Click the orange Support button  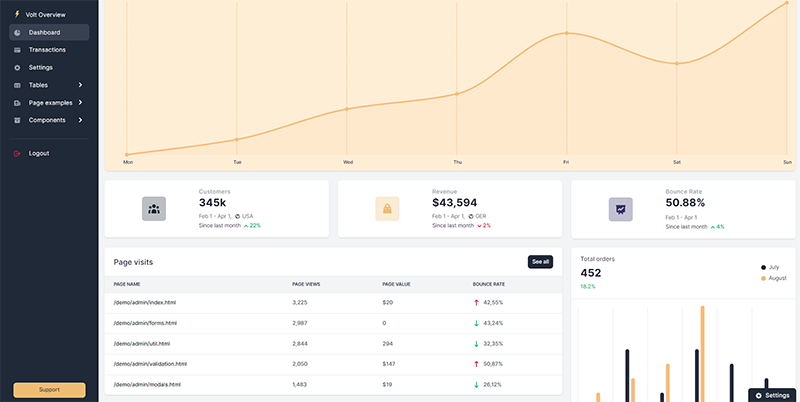[49, 390]
